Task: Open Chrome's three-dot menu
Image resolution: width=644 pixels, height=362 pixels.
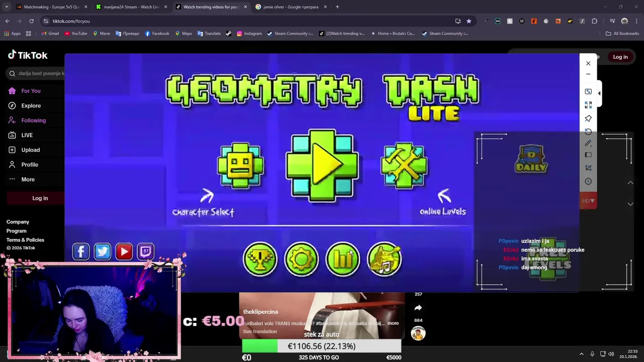Action: [636, 21]
